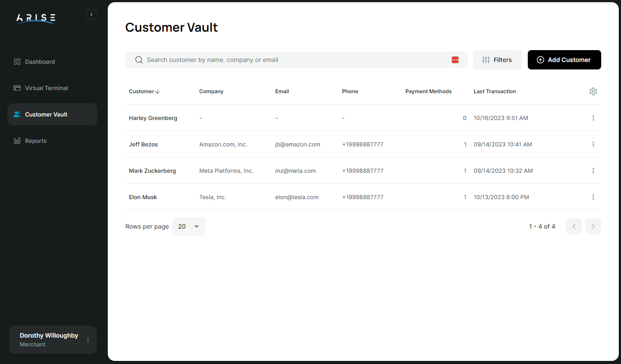
Task: Open Rows per page dropdown
Action: pyautogui.click(x=189, y=226)
